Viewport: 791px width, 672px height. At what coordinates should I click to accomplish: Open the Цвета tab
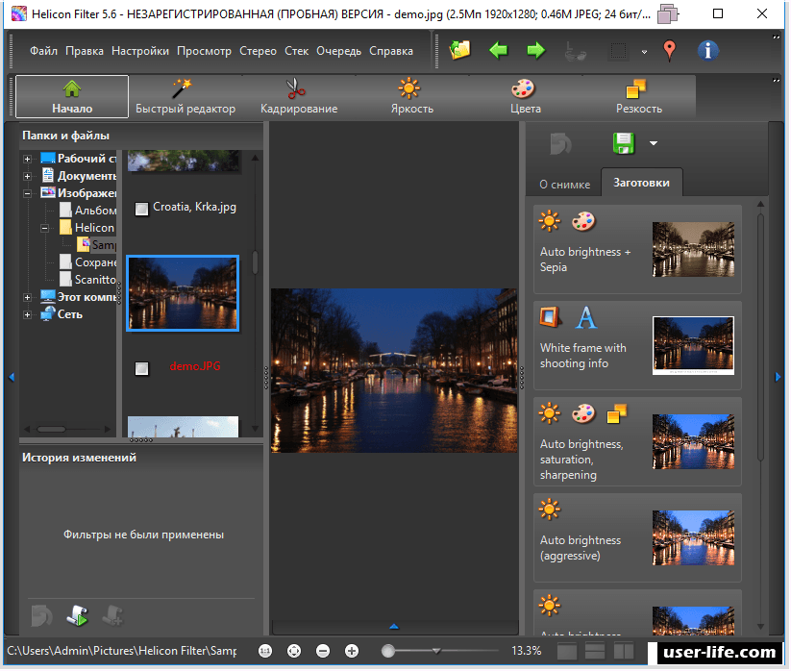tap(526, 96)
